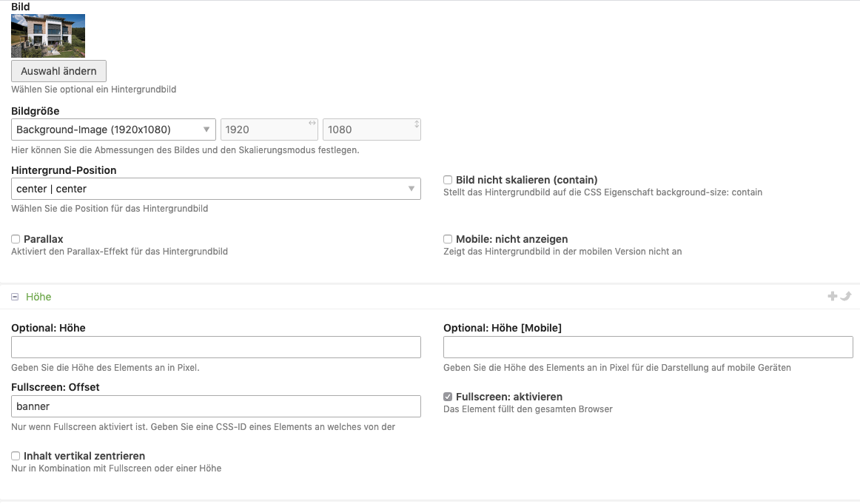Click the house background image thumbnail

coord(48,36)
